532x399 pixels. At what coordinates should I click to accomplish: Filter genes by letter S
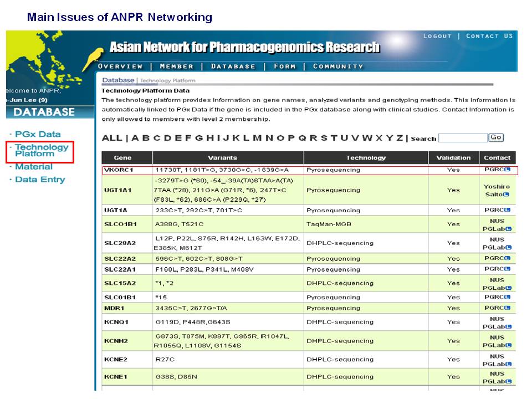coord(324,138)
